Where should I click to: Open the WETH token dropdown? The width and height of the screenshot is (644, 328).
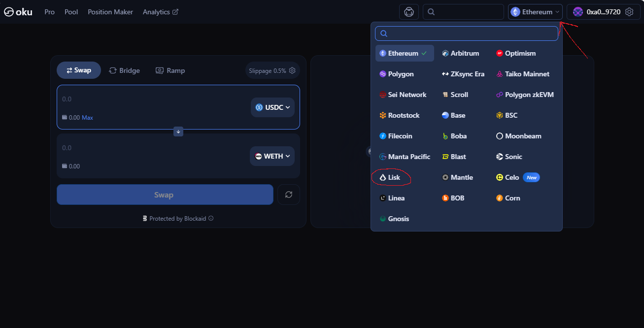click(272, 156)
